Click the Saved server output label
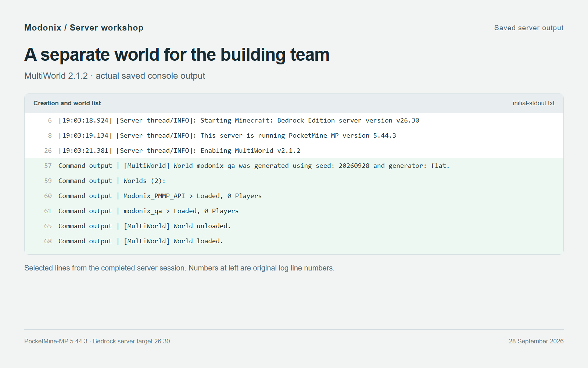The height and width of the screenshot is (368, 588). 529,28
